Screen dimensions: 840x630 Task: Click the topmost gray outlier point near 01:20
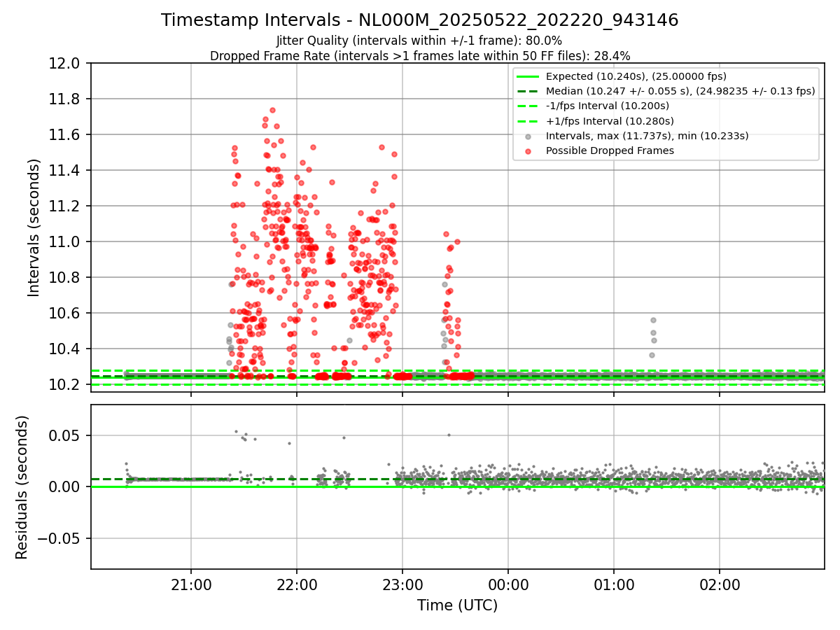tap(653, 320)
